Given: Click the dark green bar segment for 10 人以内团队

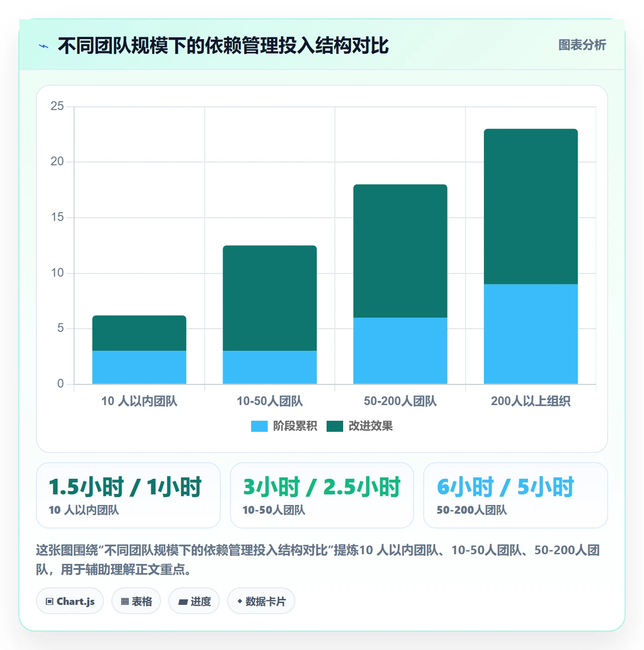Looking at the screenshot, I should 139,333.
